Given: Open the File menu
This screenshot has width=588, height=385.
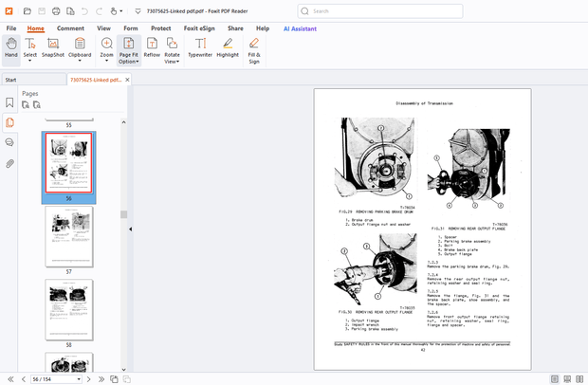Looking at the screenshot, I should [x=11, y=28].
